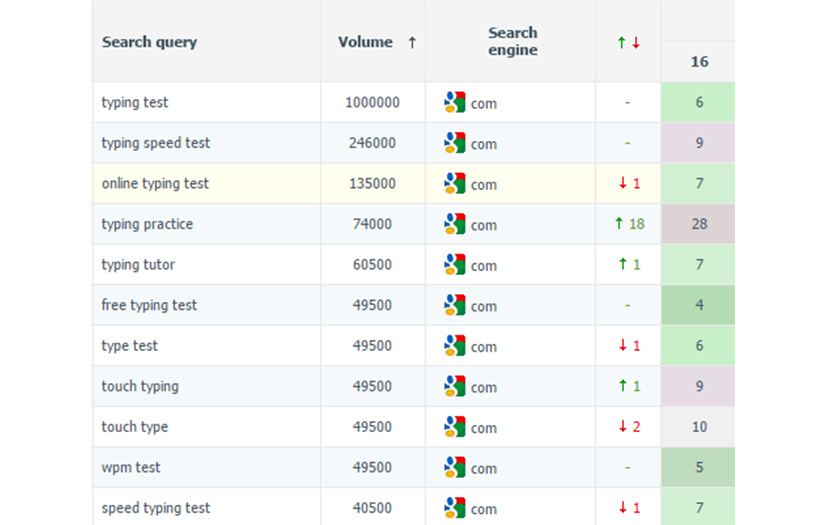The height and width of the screenshot is (525, 825).
Task: Click volume value 246000
Action: (372, 143)
